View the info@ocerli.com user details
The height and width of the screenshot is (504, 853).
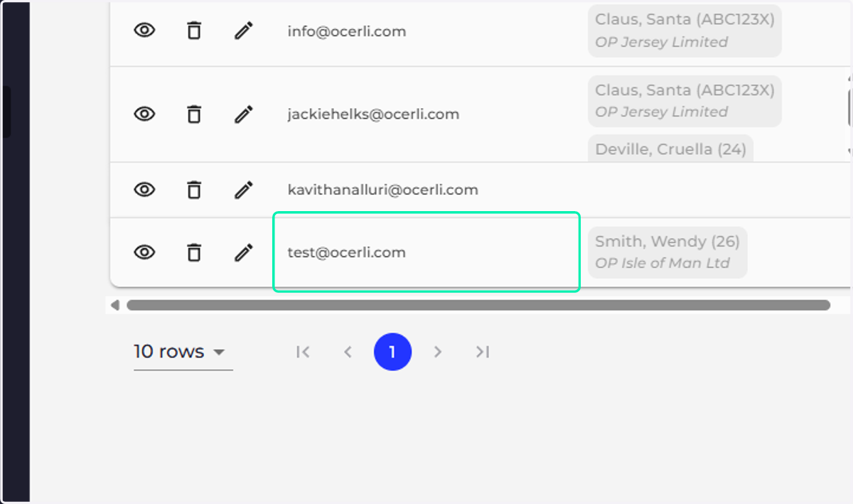[x=145, y=31]
